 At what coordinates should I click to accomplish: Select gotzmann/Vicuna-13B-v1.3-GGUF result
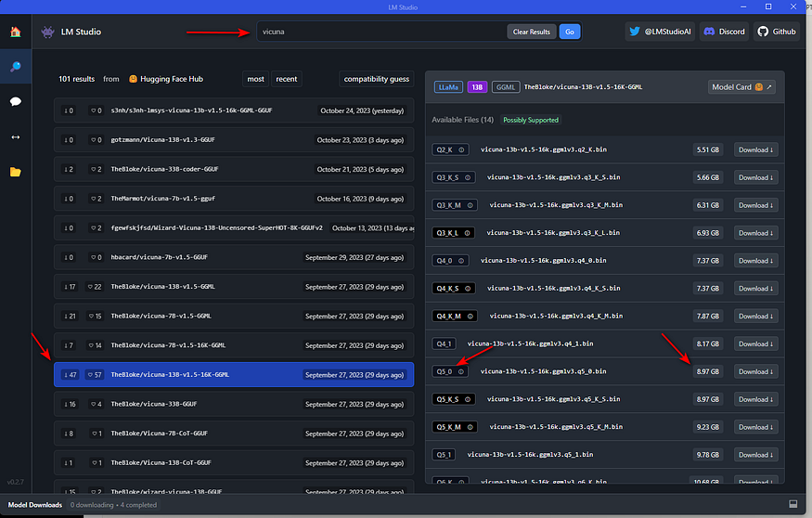[234, 140]
